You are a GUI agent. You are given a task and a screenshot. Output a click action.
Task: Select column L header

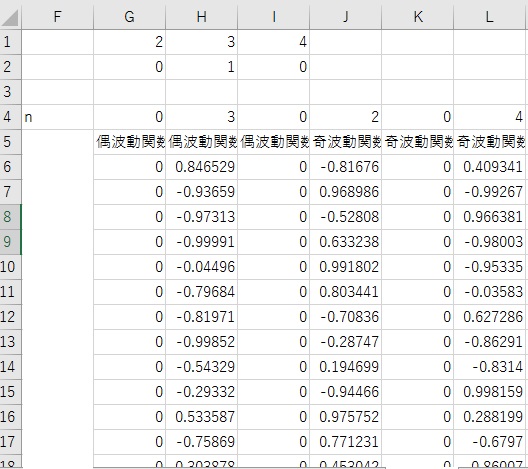click(x=490, y=17)
